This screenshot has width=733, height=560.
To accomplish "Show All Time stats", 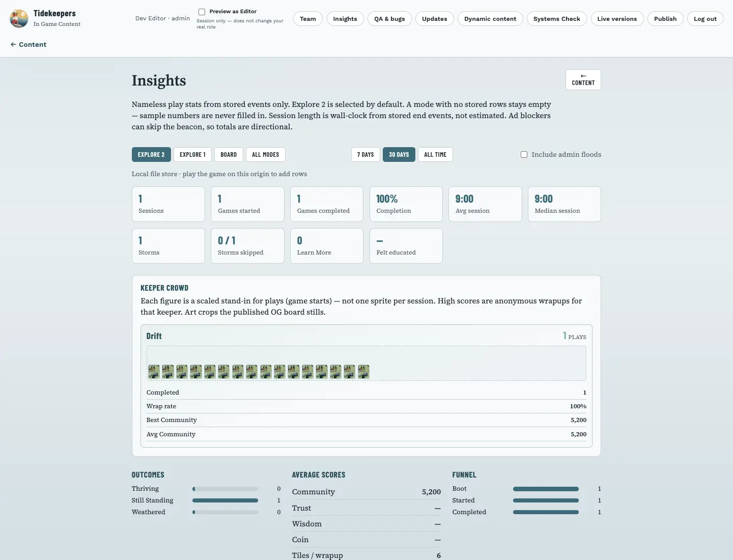I will click(435, 154).
